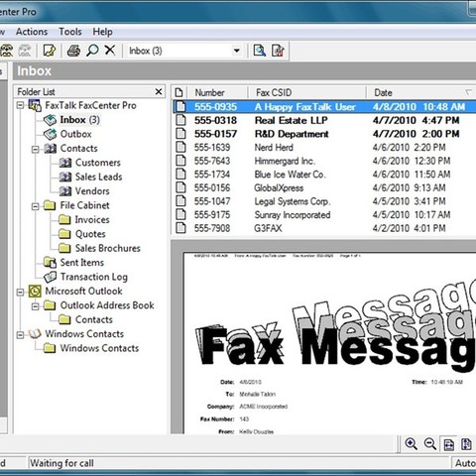Click the Invoices folder icon
This screenshot has width=476, height=476.
click(x=64, y=219)
